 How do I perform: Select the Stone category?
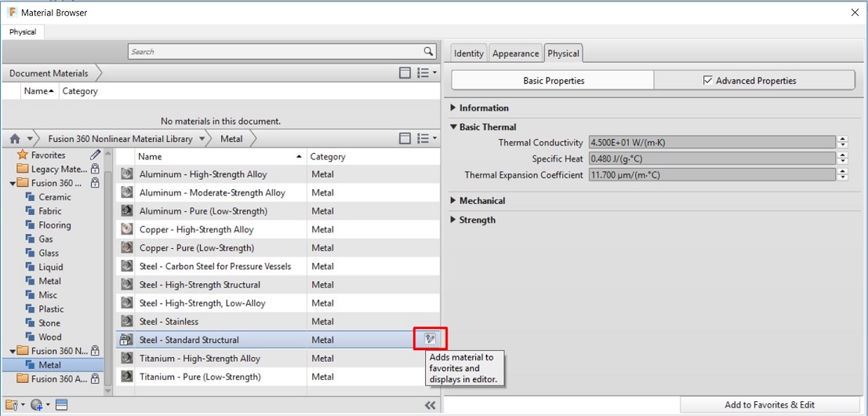click(x=43, y=323)
